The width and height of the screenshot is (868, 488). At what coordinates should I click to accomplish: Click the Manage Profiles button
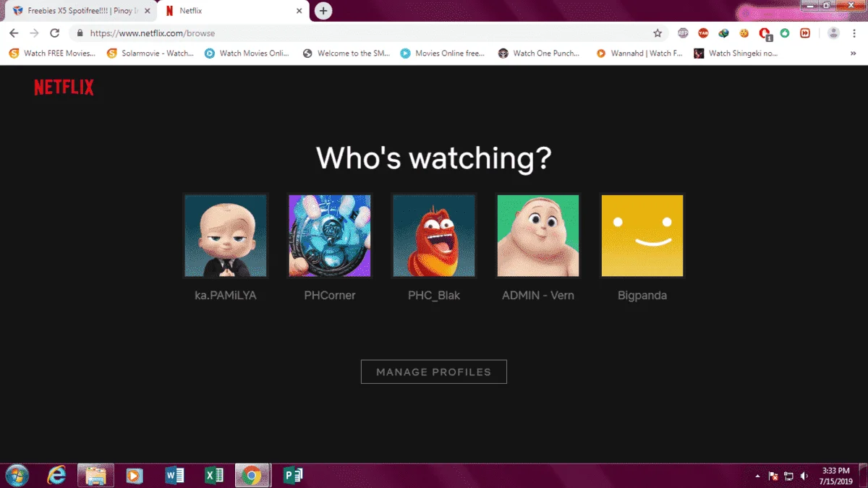434,372
